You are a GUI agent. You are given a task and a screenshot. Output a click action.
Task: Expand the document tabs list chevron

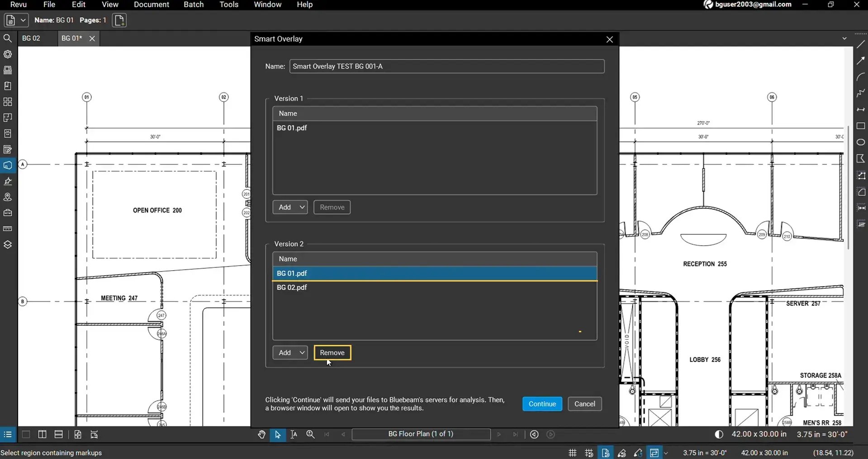pos(844,38)
